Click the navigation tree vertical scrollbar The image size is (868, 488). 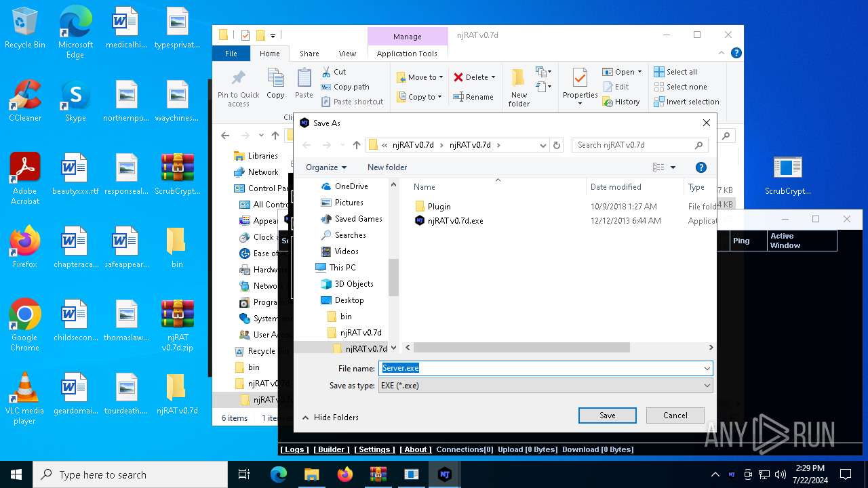click(393, 277)
